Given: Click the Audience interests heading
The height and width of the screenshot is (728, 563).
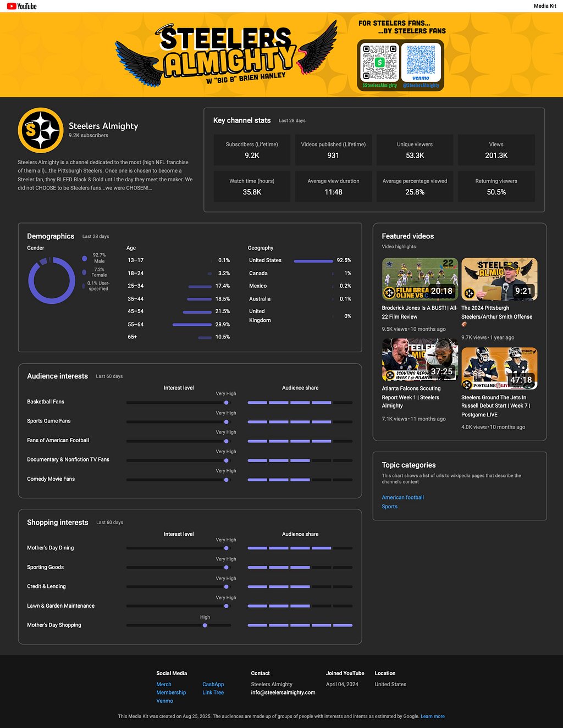Looking at the screenshot, I should [57, 376].
